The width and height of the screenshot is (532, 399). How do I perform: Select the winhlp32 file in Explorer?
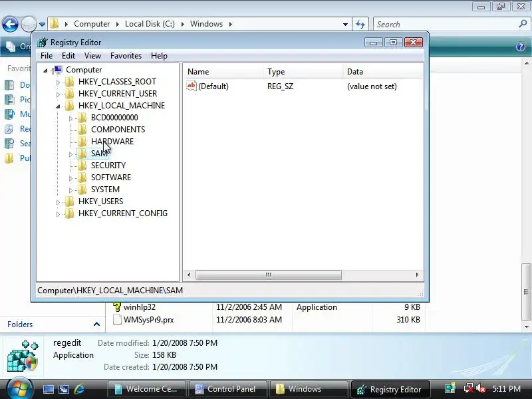[x=140, y=307]
